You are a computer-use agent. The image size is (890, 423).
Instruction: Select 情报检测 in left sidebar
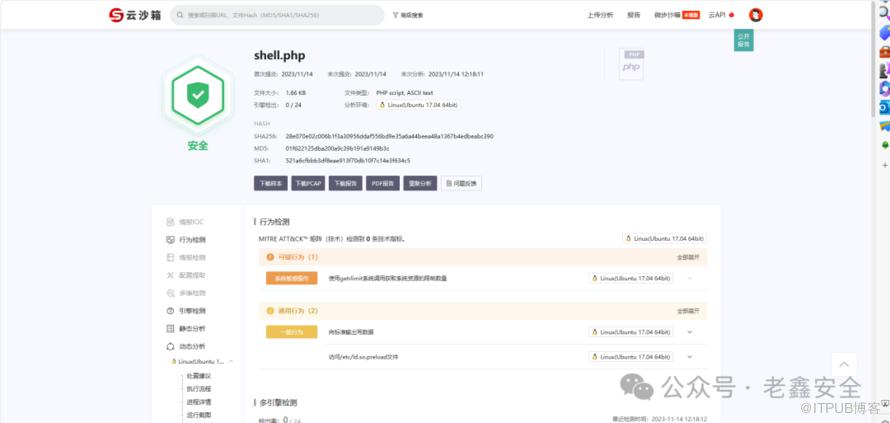[185, 258]
